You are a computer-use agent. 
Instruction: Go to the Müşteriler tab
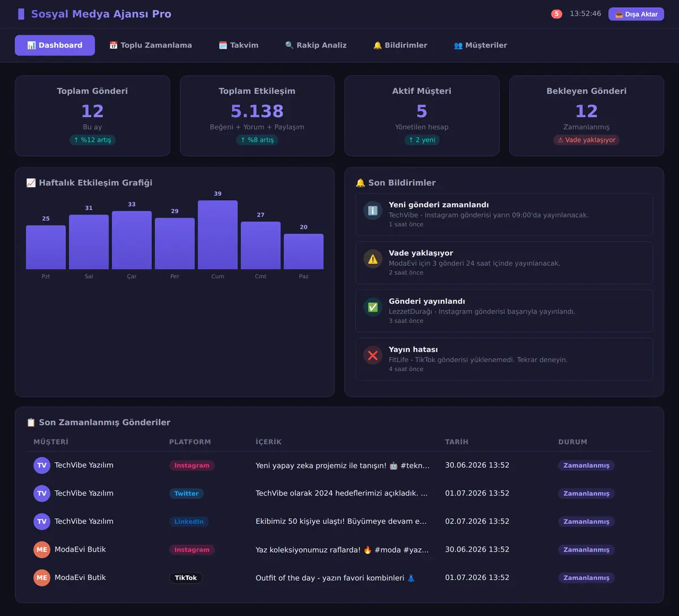480,45
